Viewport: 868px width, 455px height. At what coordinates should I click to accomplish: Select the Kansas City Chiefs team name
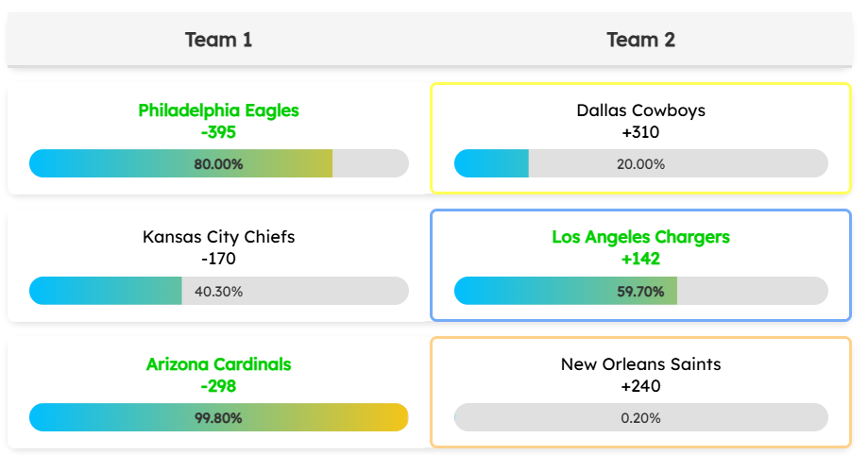coord(218,237)
